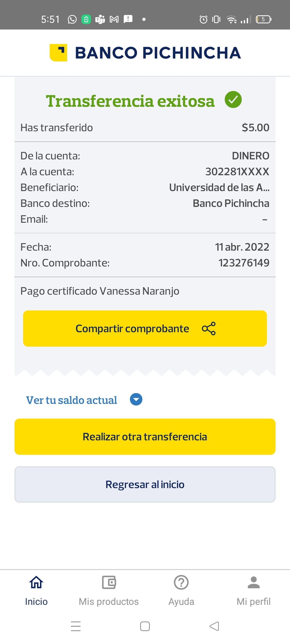The width and height of the screenshot is (290, 644).
Task: Tap the truncated beneficiary name Universidad de las A...
Action: (x=219, y=188)
